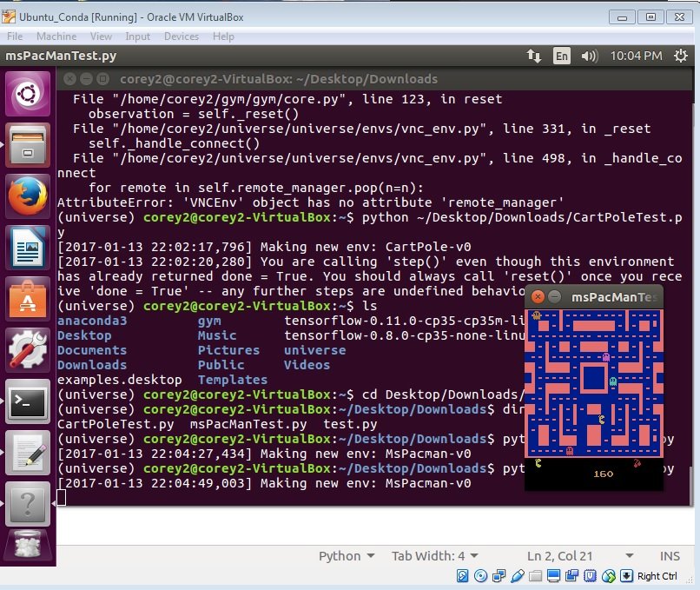700x590 pixels.
Task: Minimize the terminal window
Action: coord(86,79)
